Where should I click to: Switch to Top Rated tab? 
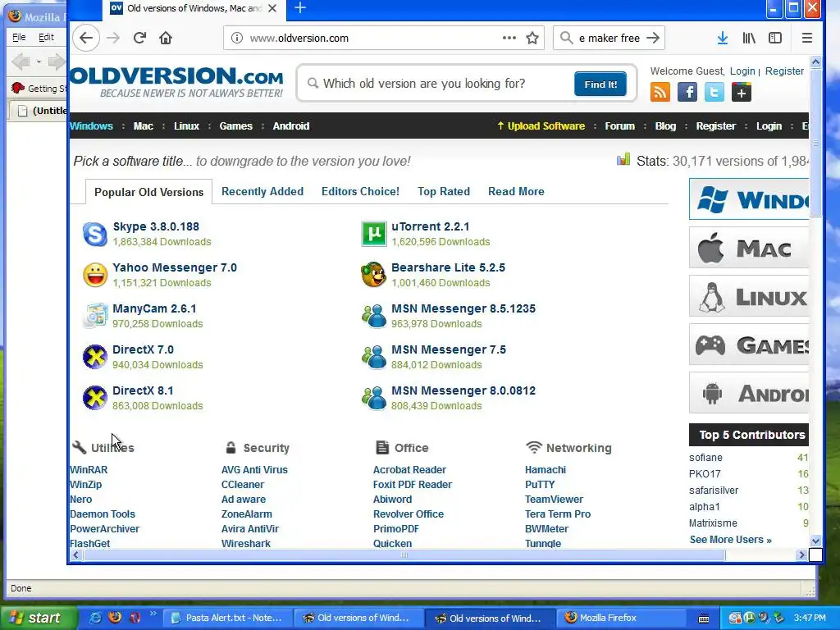click(x=444, y=192)
